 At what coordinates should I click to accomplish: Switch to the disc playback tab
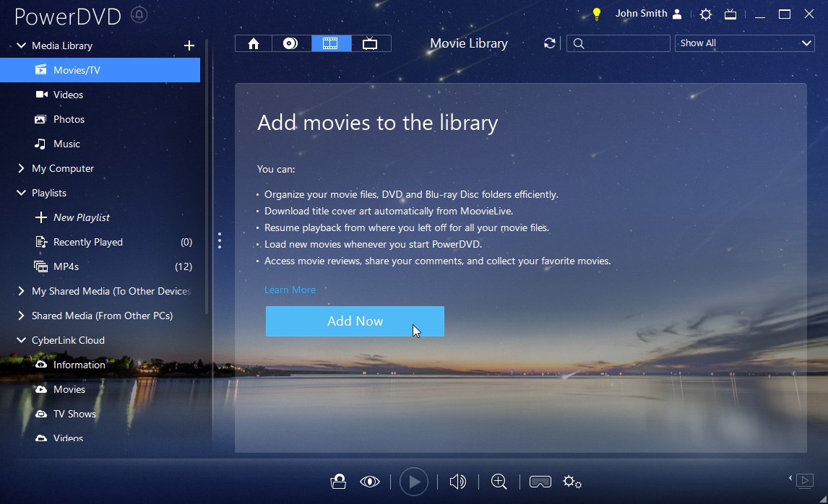(290, 43)
